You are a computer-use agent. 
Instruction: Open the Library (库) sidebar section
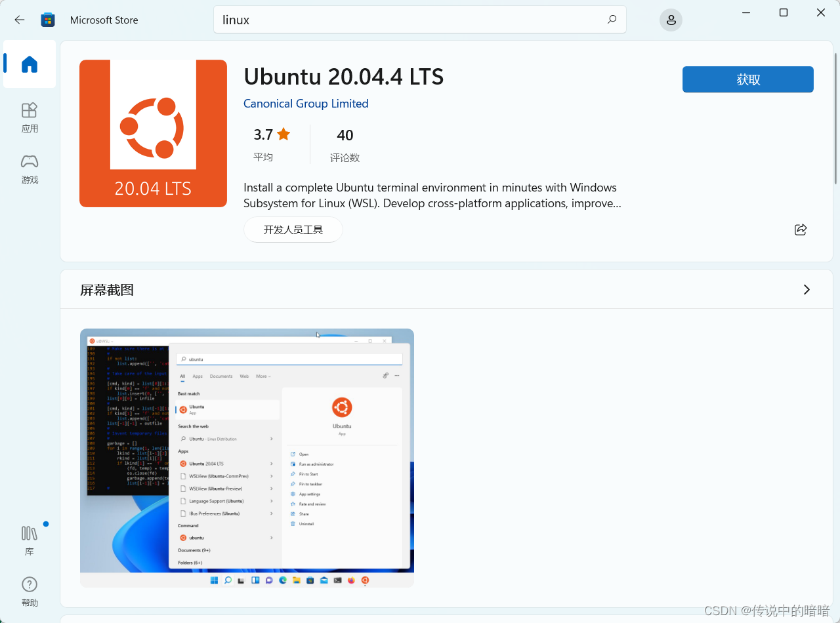point(30,540)
